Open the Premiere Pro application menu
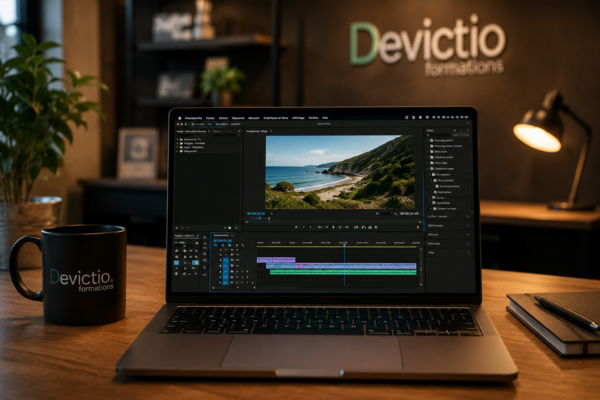This screenshot has height=400, width=600. (x=193, y=118)
